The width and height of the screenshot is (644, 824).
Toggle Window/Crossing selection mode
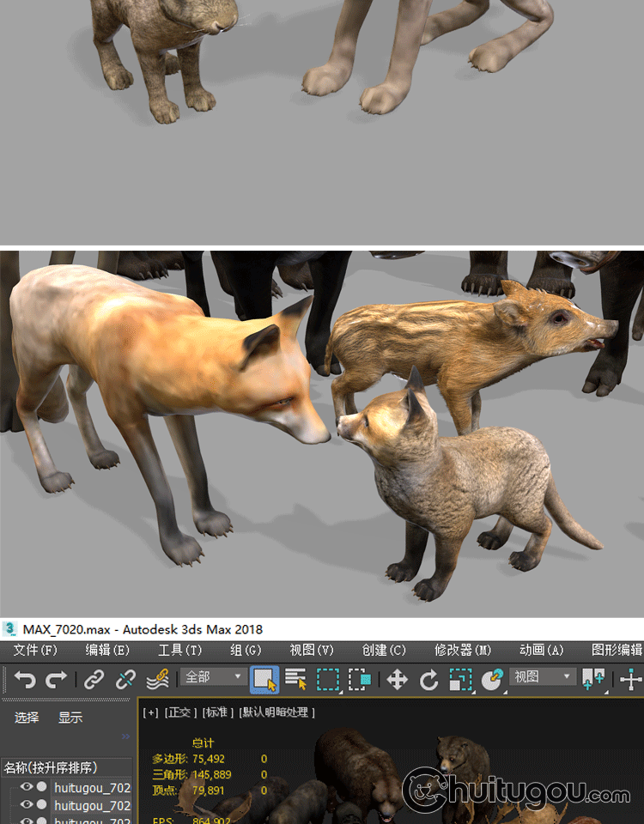point(359,680)
